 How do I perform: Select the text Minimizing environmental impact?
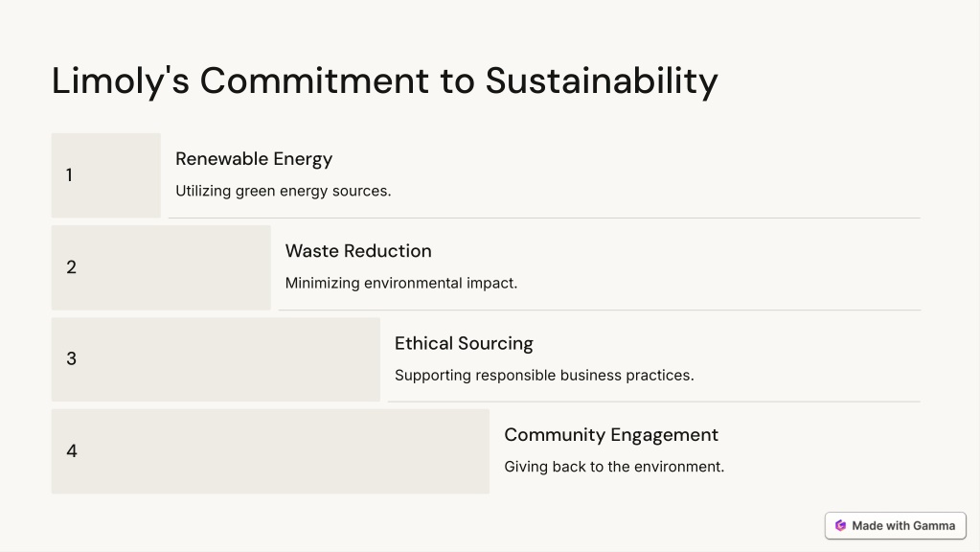pyautogui.click(x=401, y=284)
